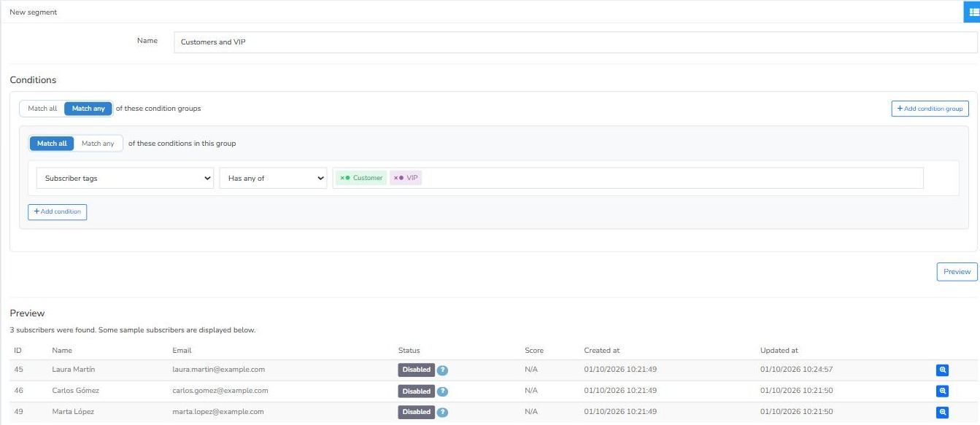
Task: Click the Email column header
Action: click(182, 351)
